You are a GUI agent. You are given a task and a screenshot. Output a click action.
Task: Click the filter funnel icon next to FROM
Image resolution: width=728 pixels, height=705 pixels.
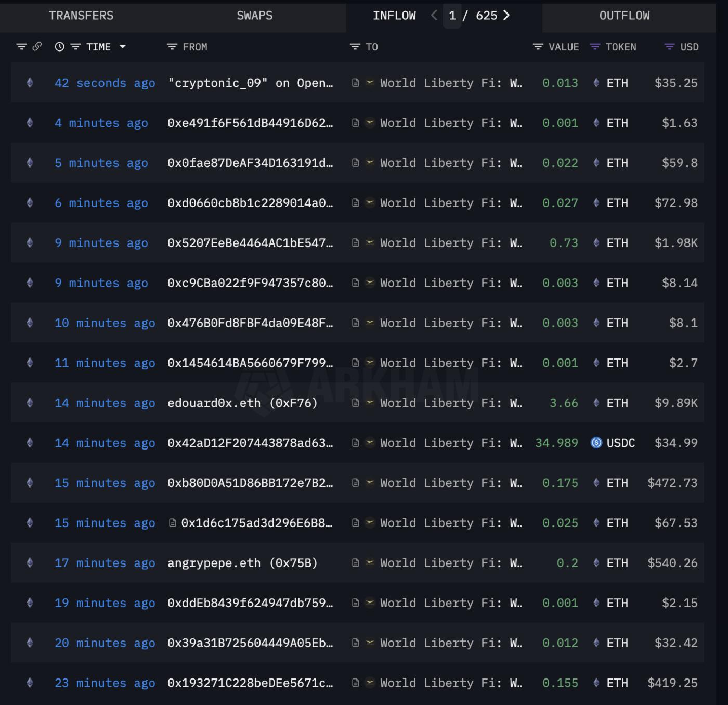(172, 47)
